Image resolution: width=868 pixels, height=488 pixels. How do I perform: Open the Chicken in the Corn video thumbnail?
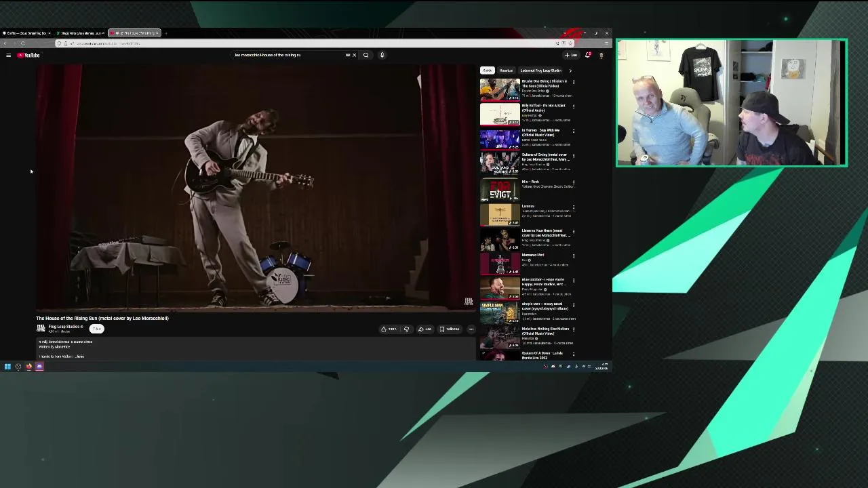point(500,89)
